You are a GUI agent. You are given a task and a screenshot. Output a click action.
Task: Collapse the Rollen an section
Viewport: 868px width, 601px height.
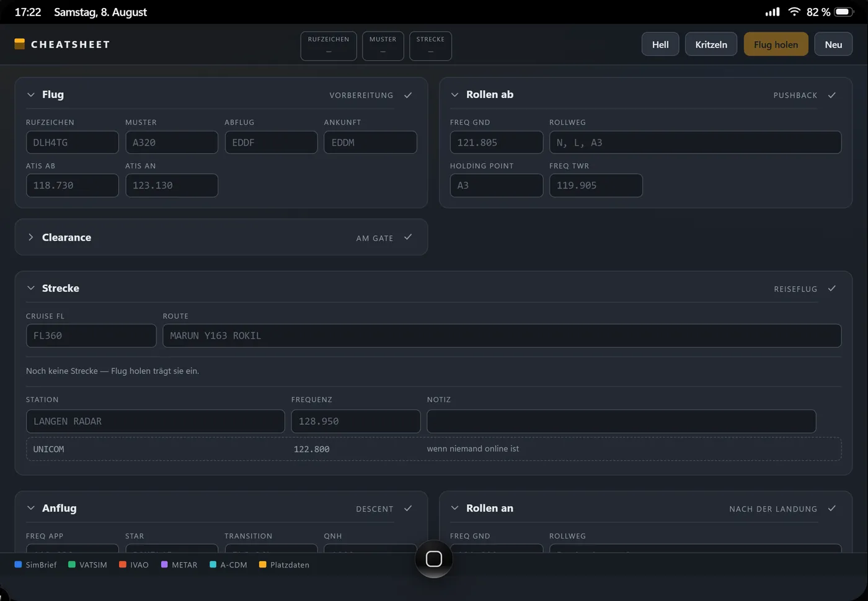pyautogui.click(x=454, y=508)
